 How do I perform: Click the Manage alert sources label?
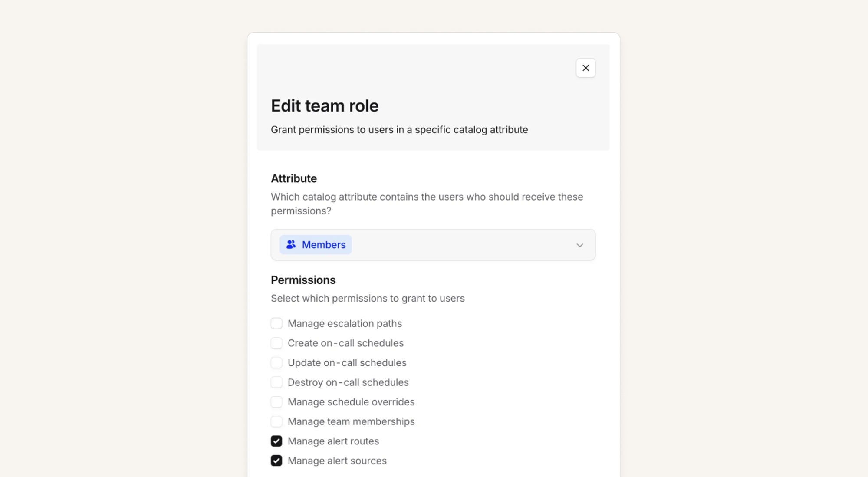pyautogui.click(x=337, y=461)
